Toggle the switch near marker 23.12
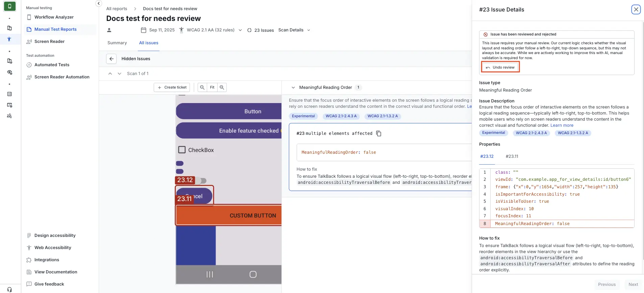Screen dimensions: 644x293 click(x=202, y=181)
